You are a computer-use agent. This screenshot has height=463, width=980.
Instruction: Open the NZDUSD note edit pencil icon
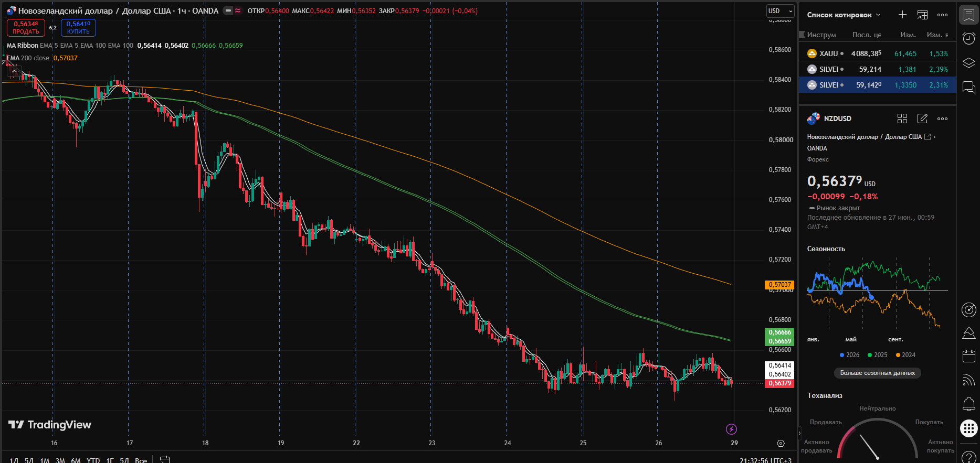(922, 119)
